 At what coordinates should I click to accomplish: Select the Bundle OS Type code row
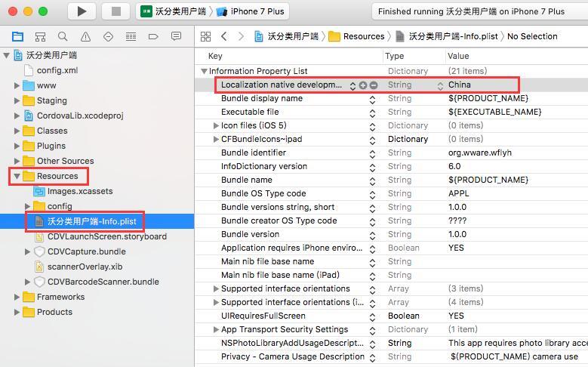click(x=391, y=193)
